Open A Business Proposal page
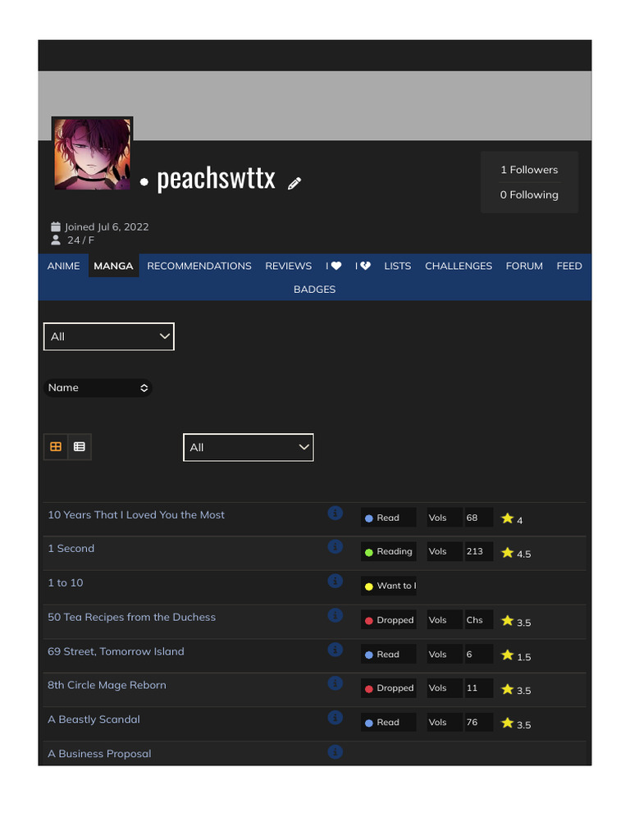Screen dimensions: 630x840 [x=99, y=754]
